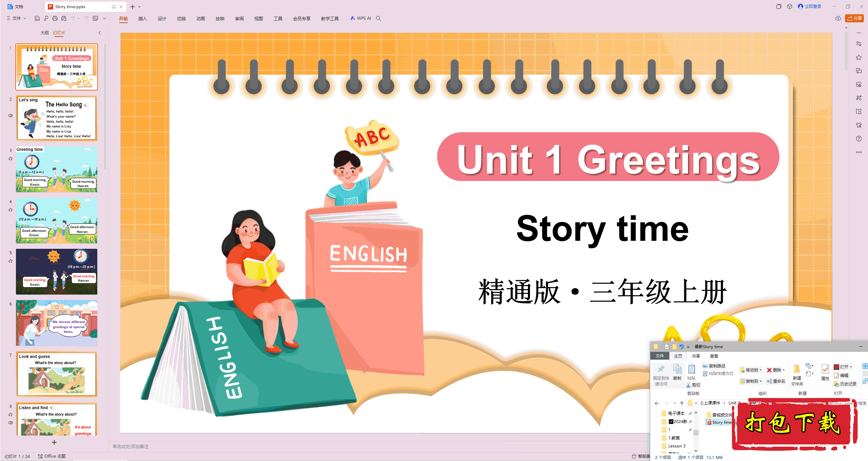Click the animation star beside slide 3
This screenshot has width=868, height=461.
tap(11, 158)
